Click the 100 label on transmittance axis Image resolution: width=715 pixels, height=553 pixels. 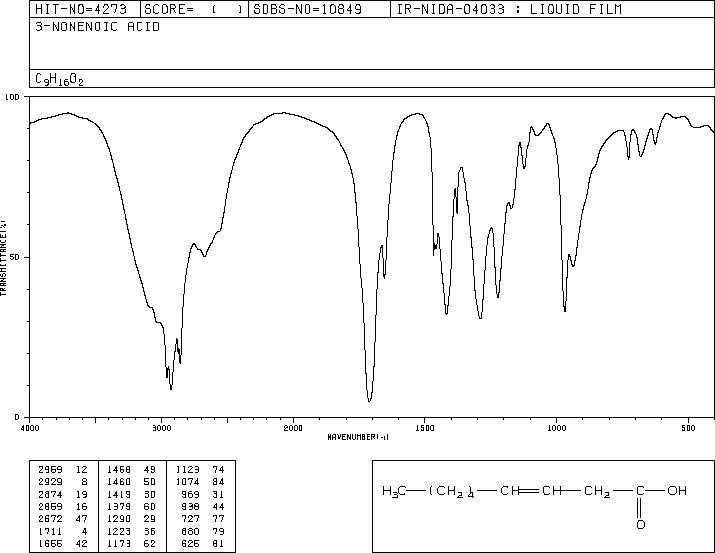click(13, 97)
